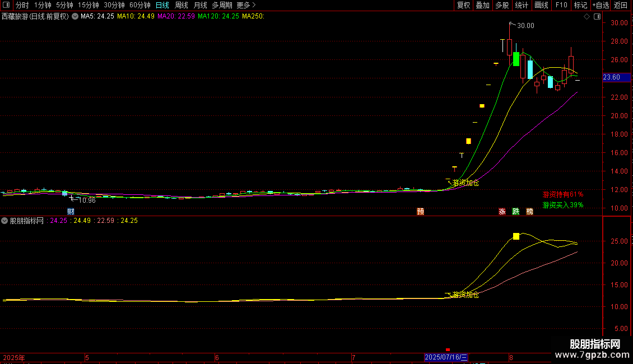Click the 财 financial marker
This screenshot has width=633, height=364.
click(71, 212)
